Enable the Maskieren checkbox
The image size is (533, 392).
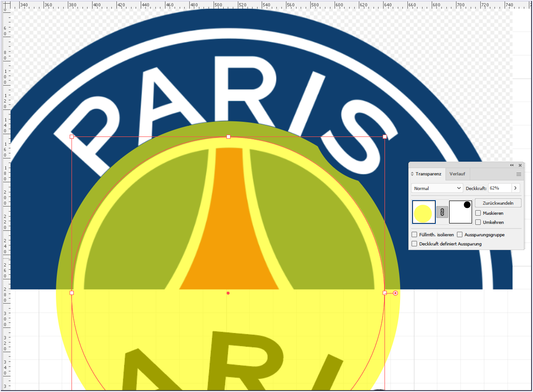coord(478,213)
